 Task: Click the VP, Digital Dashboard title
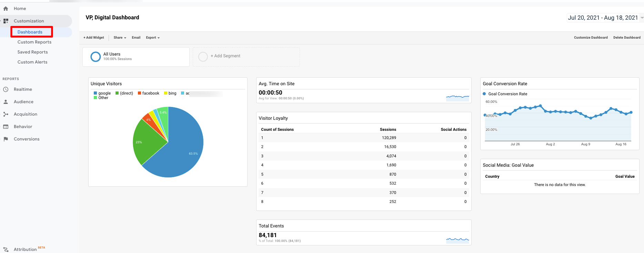112,18
